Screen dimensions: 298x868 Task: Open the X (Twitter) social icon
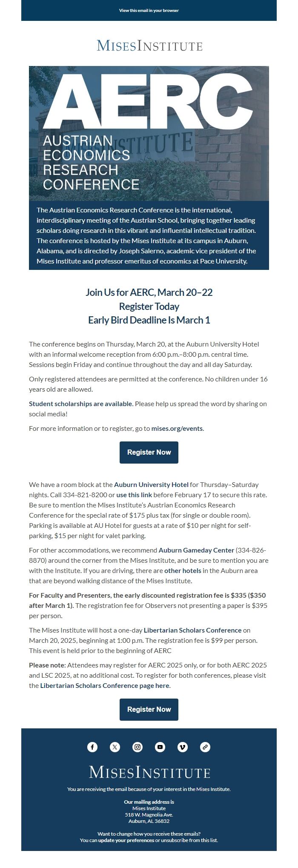coord(115,747)
